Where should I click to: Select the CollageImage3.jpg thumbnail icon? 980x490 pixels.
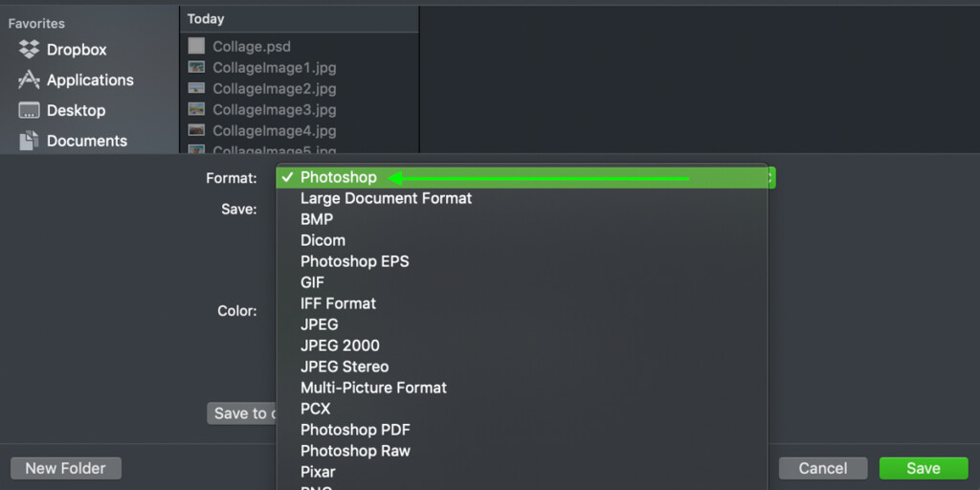196,109
